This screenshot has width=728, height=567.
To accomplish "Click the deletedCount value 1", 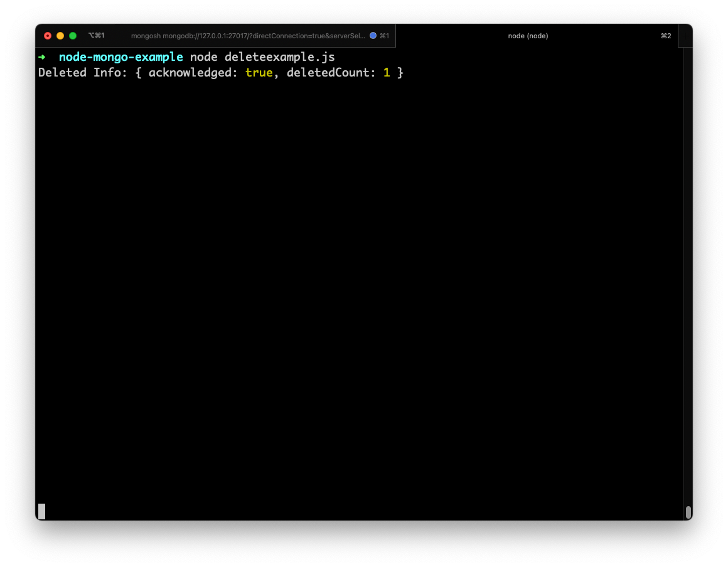I will pyautogui.click(x=387, y=73).
